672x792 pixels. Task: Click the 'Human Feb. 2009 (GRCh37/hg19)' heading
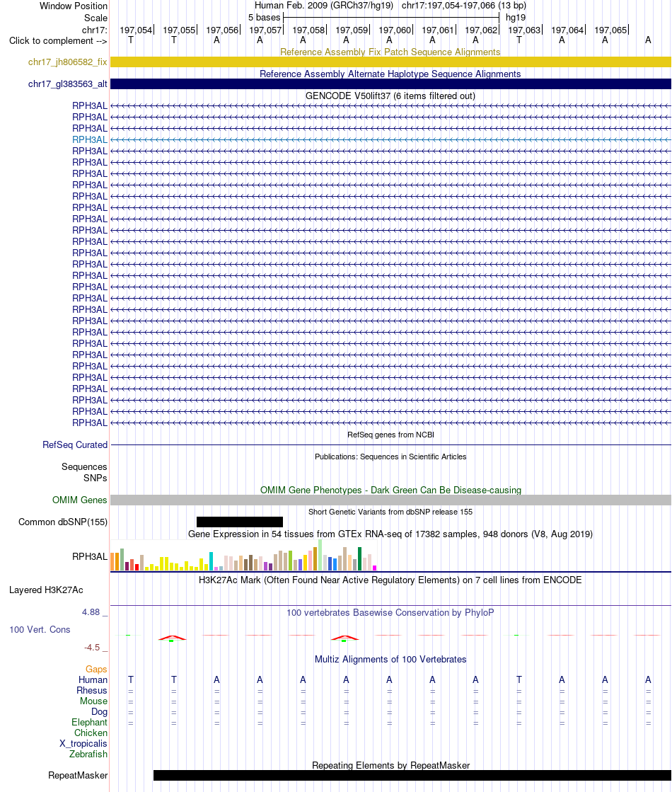(324, 6)
